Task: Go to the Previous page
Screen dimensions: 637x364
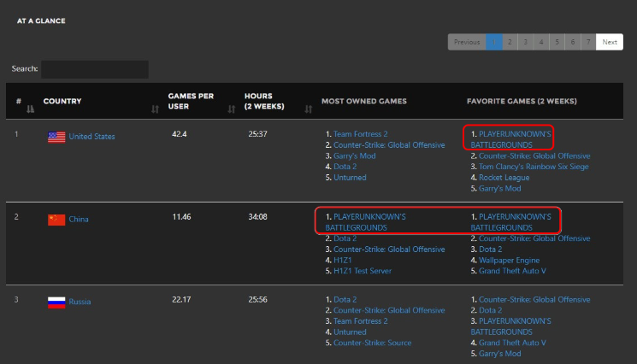Action: point(467,42)
